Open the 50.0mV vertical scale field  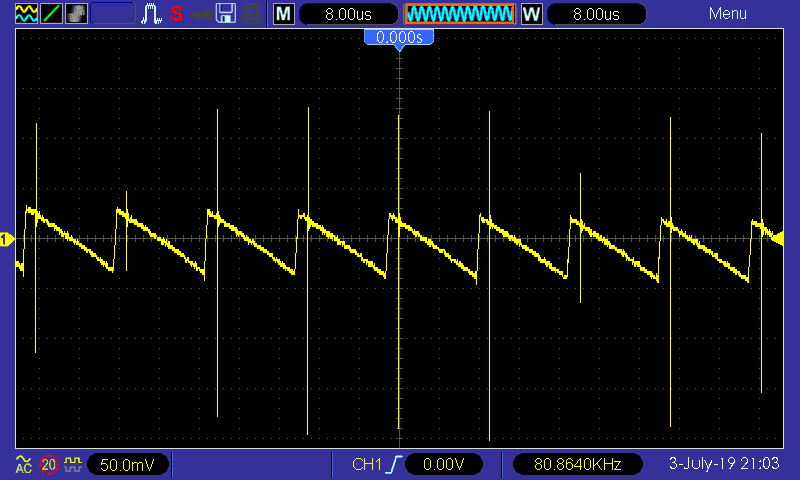(128, 464)
